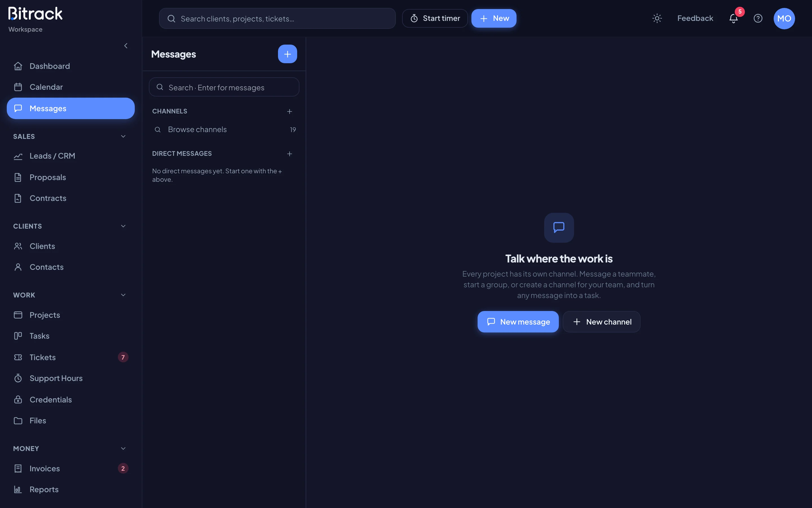Click "Talk where the work is" heading
The height and width of the screenshot is (508, 812).
(559, 259)
